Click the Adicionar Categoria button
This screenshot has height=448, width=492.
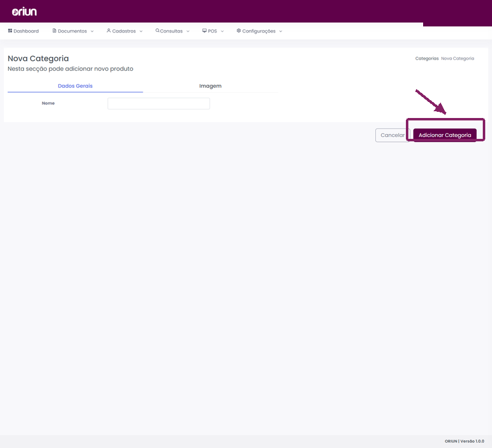click(445, 135)
